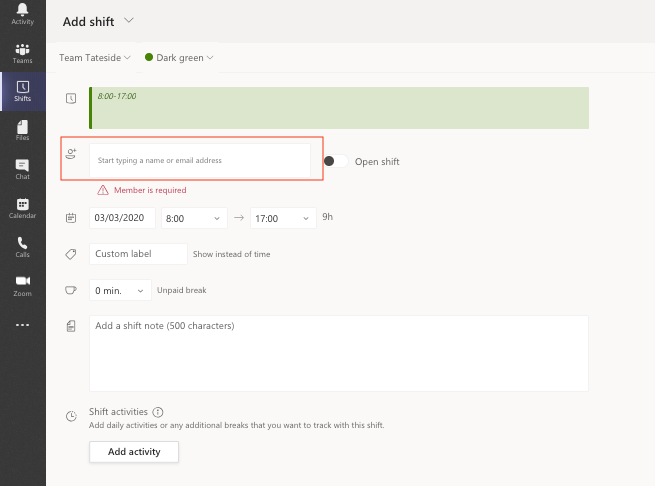Click the member name or email field
Image resolution: width=655 pixels, height=486 pixels.
click(200, 160)
